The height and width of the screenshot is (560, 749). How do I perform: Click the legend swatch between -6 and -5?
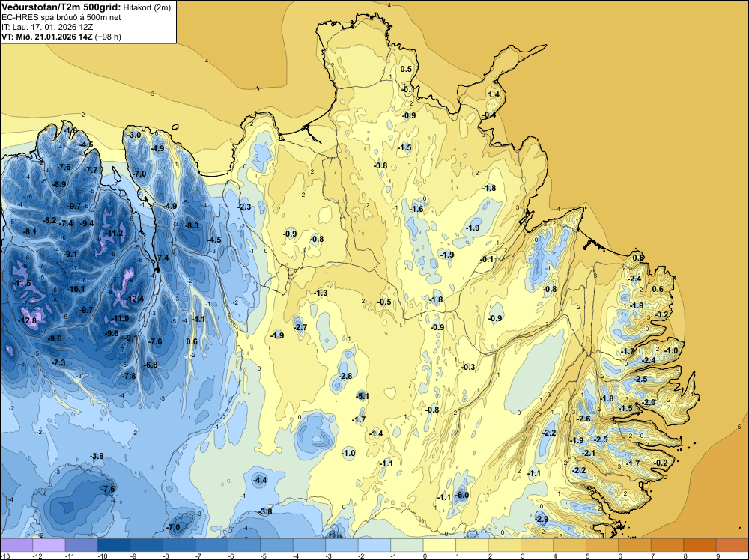tap(244, 545)
